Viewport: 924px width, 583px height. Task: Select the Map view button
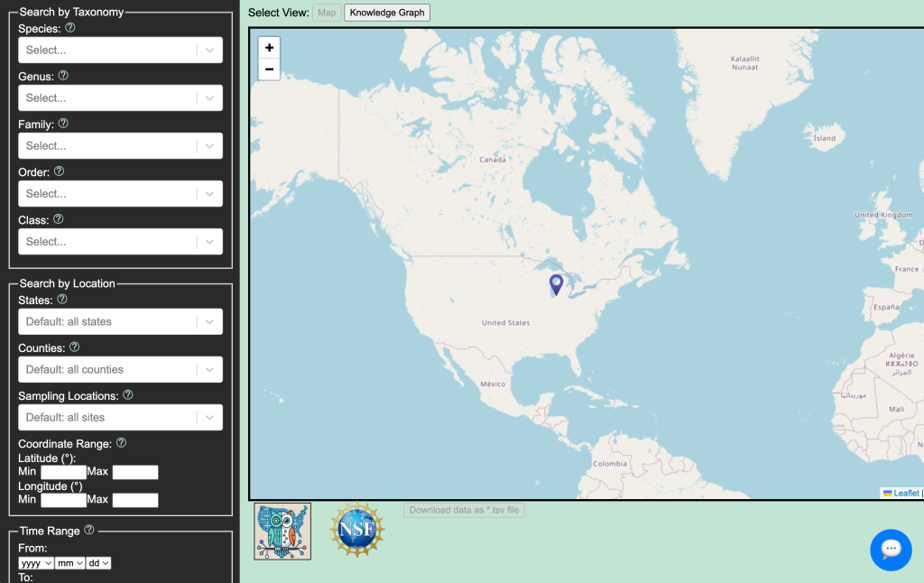pos(327,13)
